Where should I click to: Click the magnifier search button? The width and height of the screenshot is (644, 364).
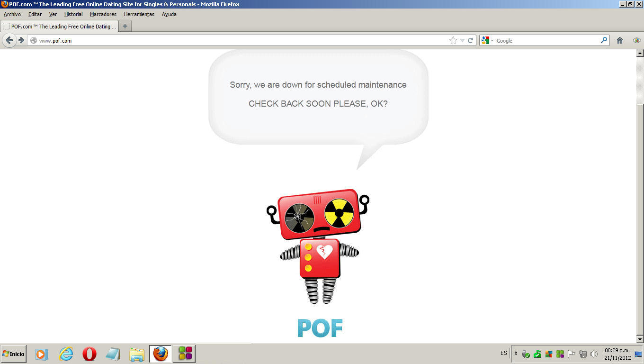[604, 40]
